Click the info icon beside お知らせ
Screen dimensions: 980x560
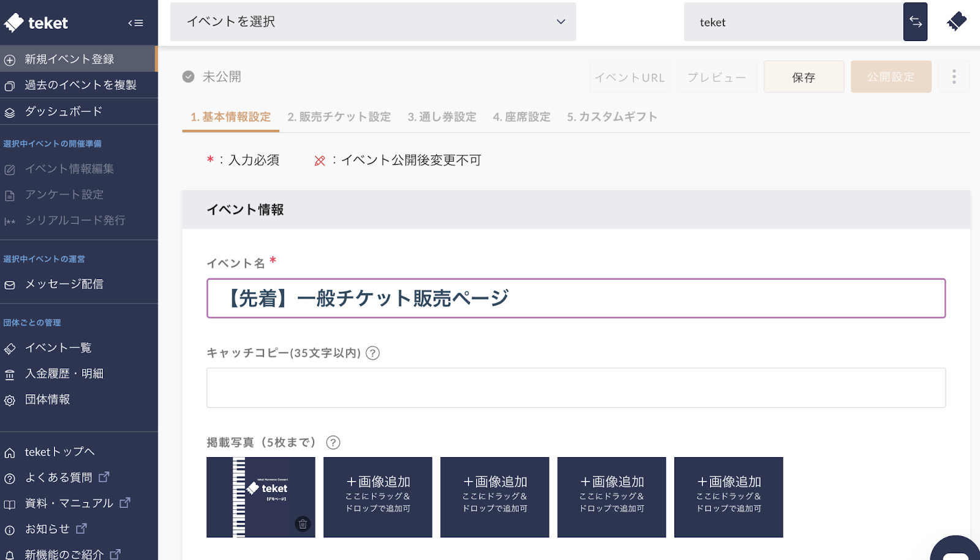[10, 530]
